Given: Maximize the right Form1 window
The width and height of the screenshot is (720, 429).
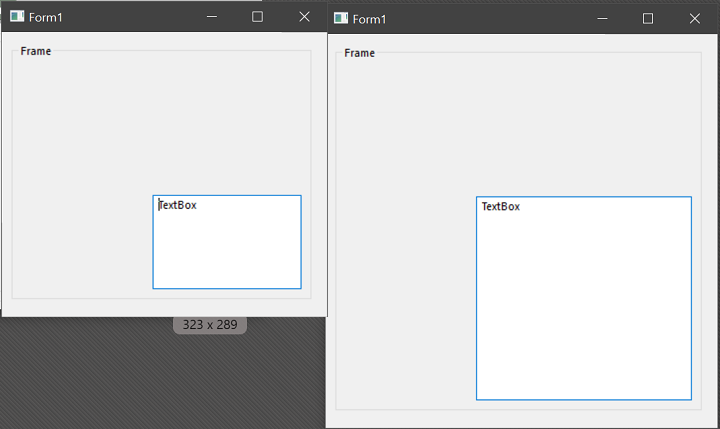Looking at the screenshot, I should pyautogui.click(x=648, y=19).
